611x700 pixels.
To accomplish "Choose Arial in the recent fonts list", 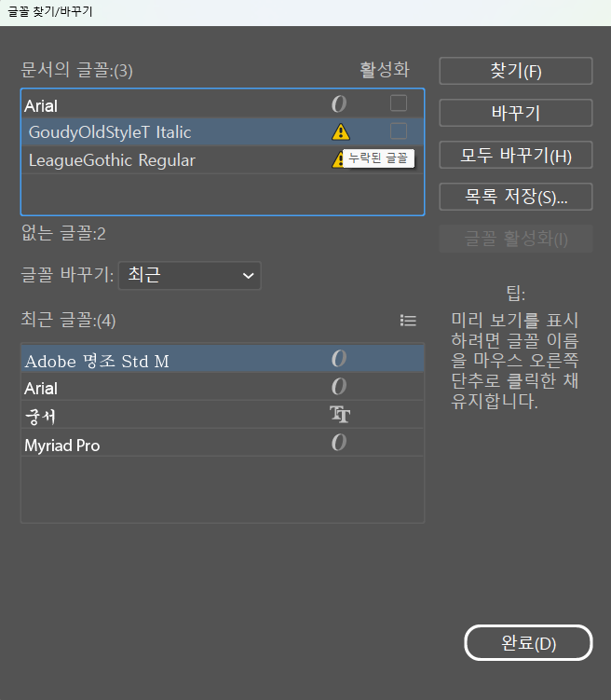I will [222, 387].
